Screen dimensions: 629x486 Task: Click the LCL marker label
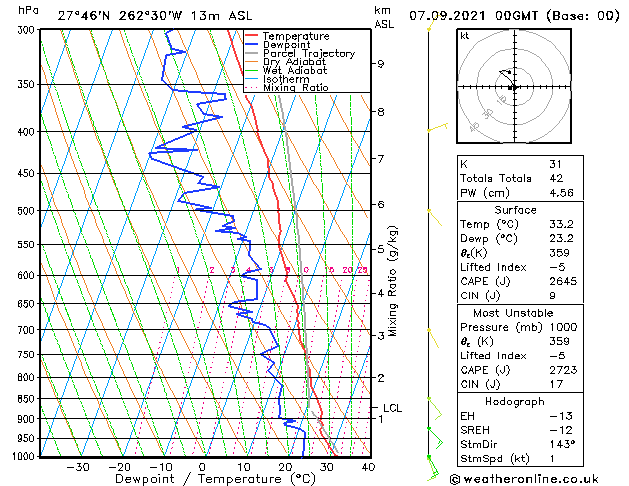[392, 408]
